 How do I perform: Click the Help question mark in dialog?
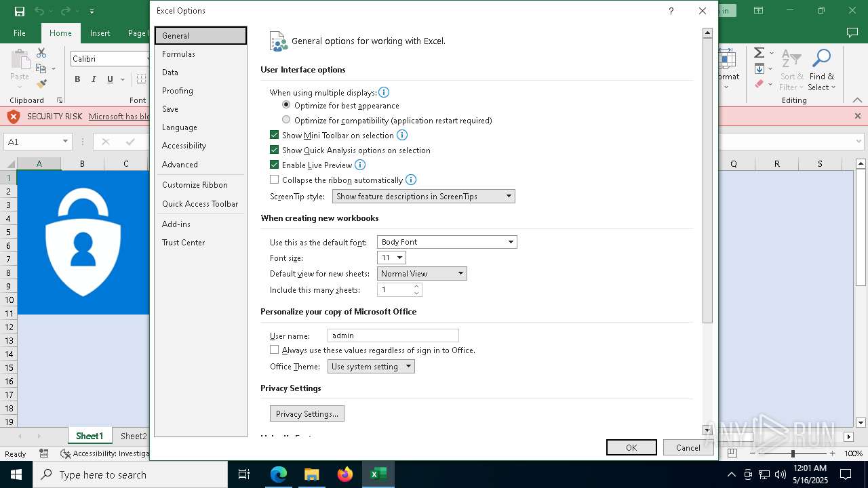(x=671, y=11)
